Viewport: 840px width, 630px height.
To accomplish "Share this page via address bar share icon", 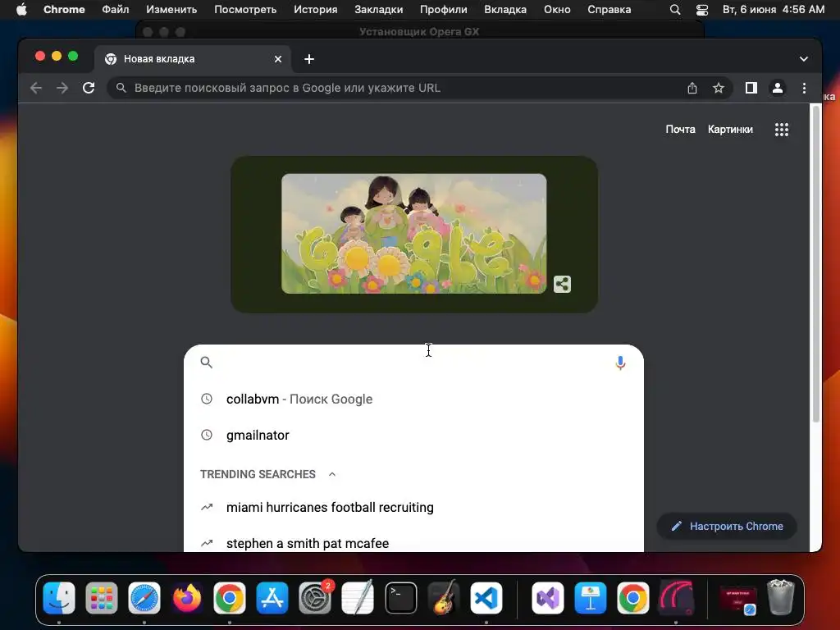I will [692, 88].
